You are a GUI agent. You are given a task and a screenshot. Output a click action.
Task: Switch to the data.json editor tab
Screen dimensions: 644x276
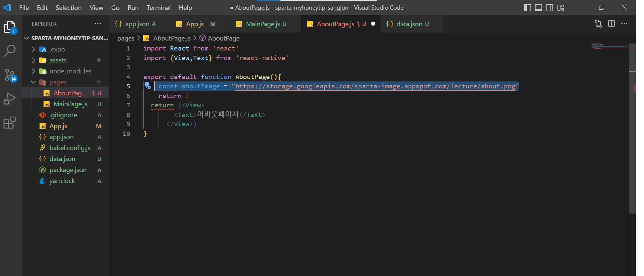pos(412,24)
